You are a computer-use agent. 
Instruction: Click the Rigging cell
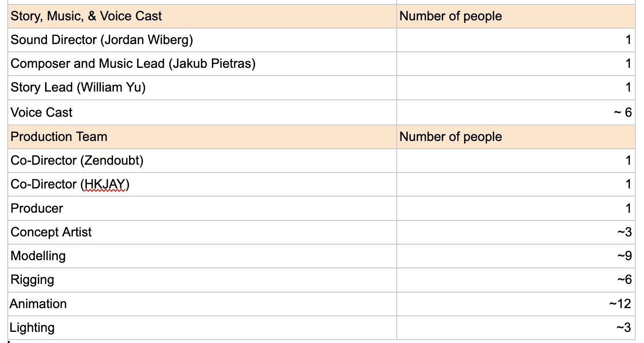click(32, 280)
